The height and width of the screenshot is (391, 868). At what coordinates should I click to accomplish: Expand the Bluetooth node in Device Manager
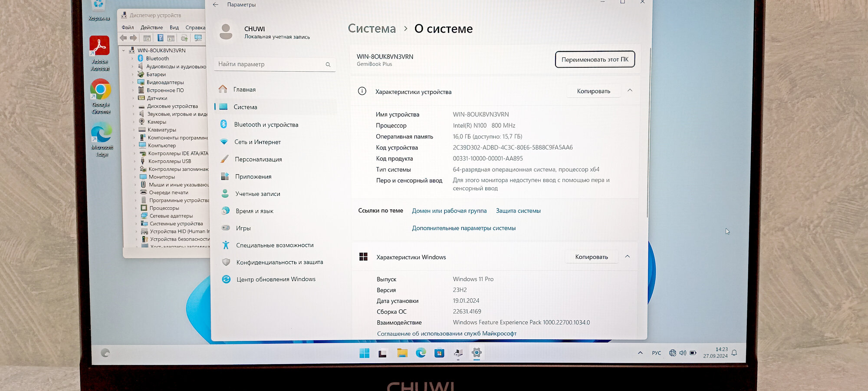132,58
